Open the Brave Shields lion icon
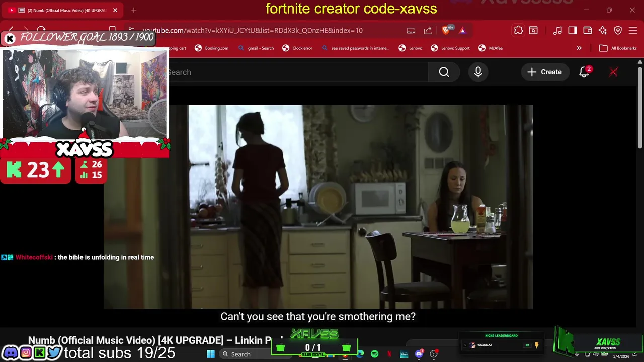 (x=446, y=31)
